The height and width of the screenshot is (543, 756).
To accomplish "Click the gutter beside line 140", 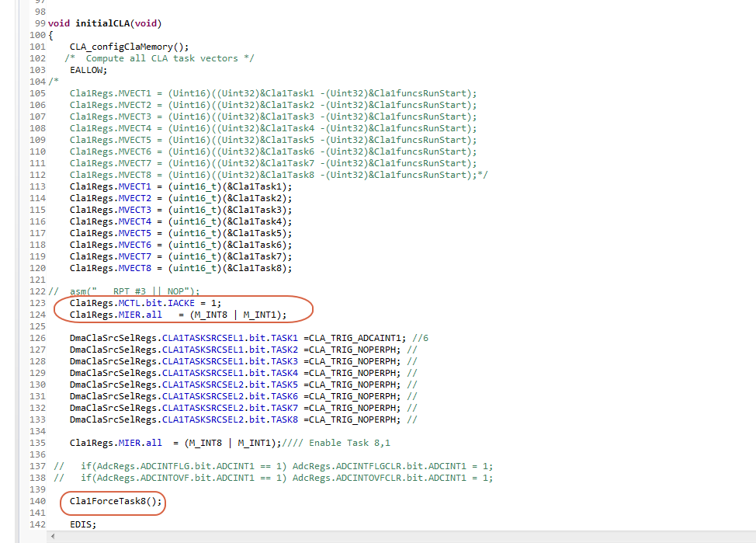I will pos(36,502).
